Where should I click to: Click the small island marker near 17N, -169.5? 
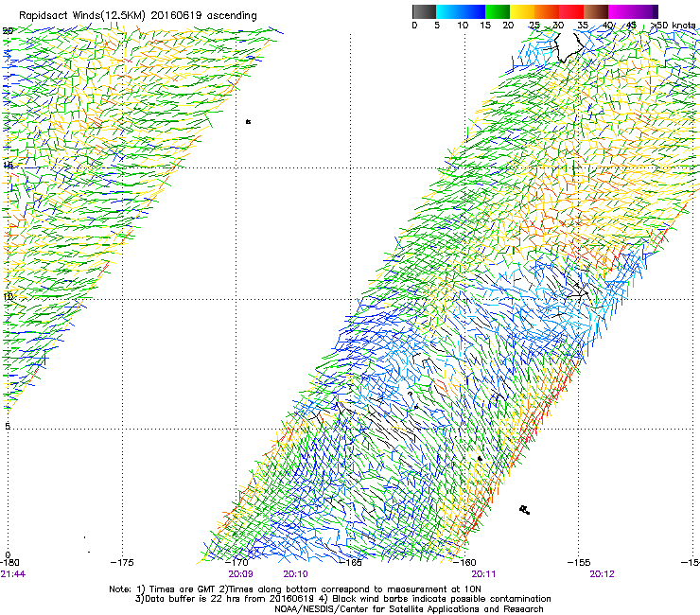click(248, 121)
